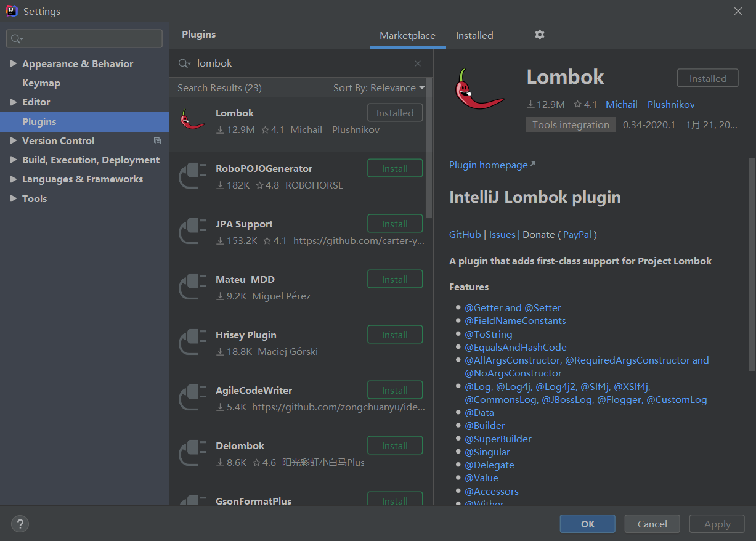Switch to the Marketplace tab
Image resolution: width=756 pixels, height=541 pixels.
point(407,35)
